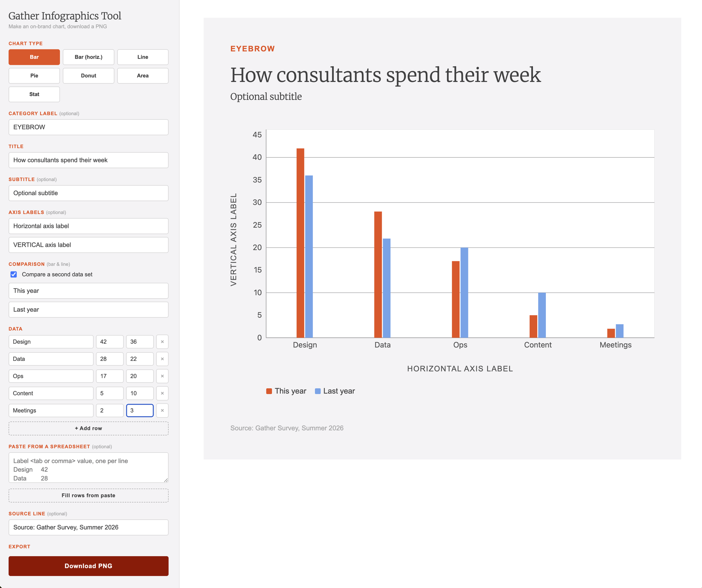Image resolution: width=702 pixels, height=588 pixels.
Task: Edit Design second value 36
Action: coord(140,342)
